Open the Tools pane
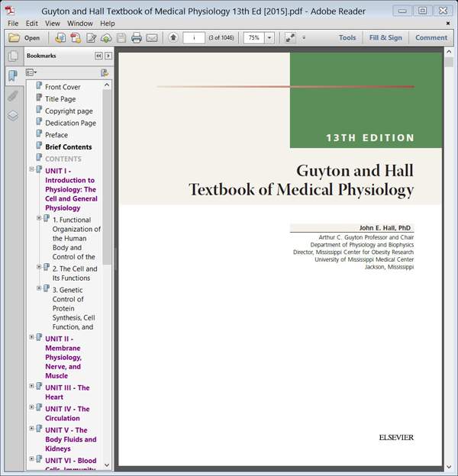458x476 pixels. [347, 37]
